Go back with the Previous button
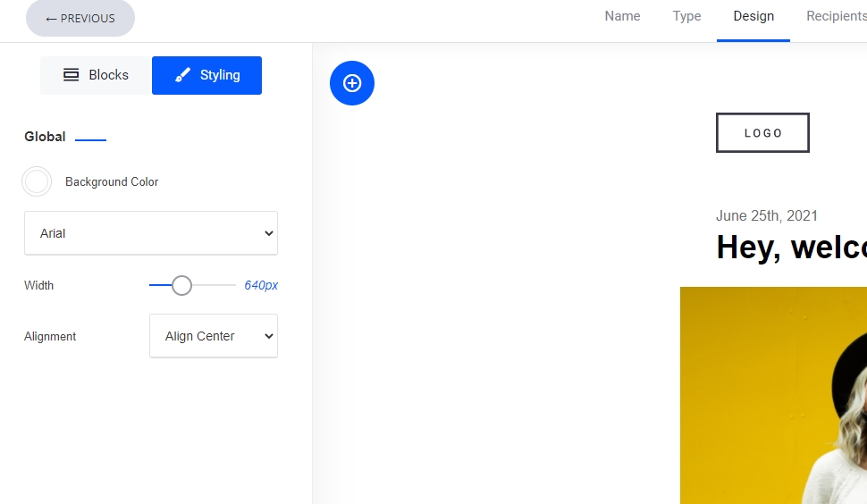Image resolution: width=867 pixels, height=504 pixels. tap(80, 18)
